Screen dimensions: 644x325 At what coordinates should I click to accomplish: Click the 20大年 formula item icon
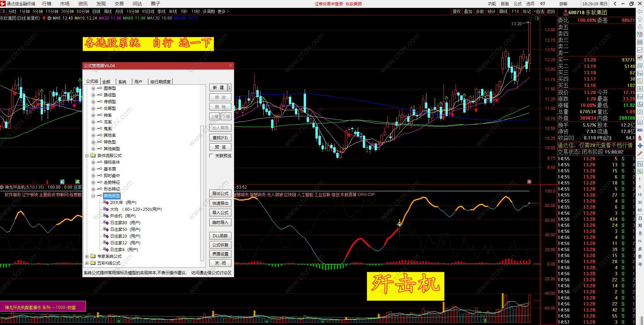tap(106, 202)
